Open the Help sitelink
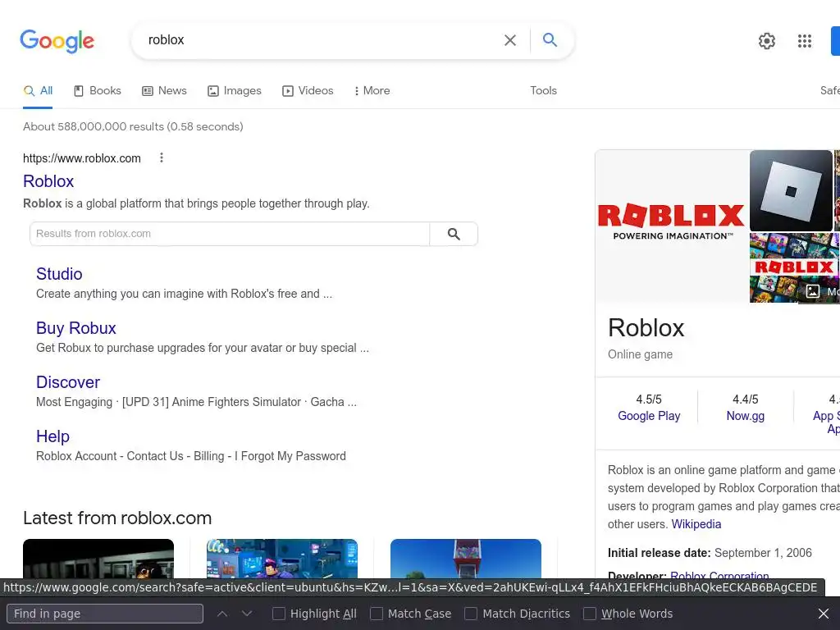This screenshot has height=630, width=840. [52, 436]
